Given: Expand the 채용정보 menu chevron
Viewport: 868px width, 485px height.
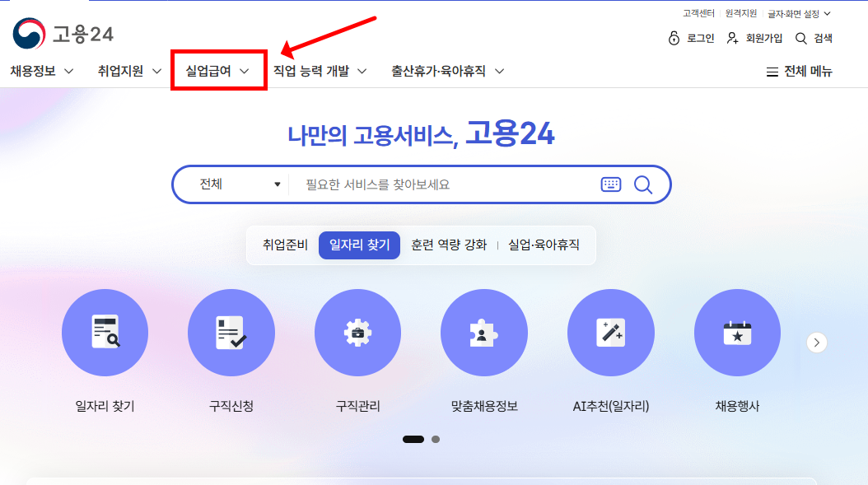Looking at the screenshot, I should click(68, 72).
